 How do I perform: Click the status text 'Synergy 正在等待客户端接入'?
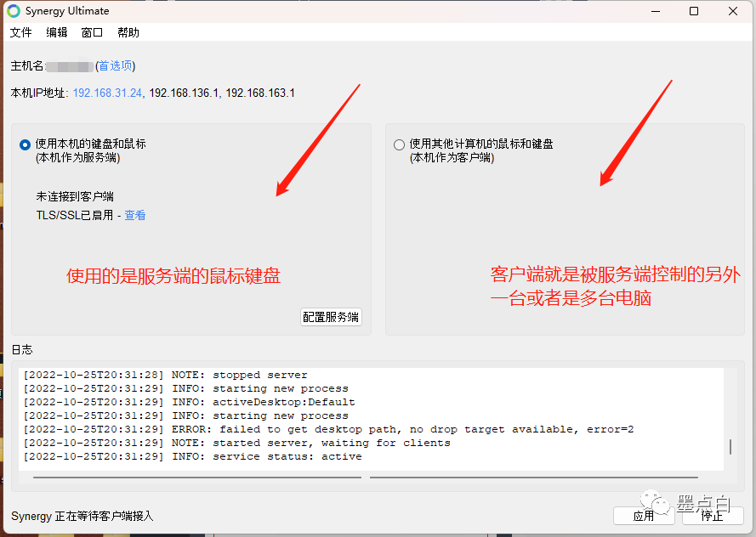click(x=82, y=517)
